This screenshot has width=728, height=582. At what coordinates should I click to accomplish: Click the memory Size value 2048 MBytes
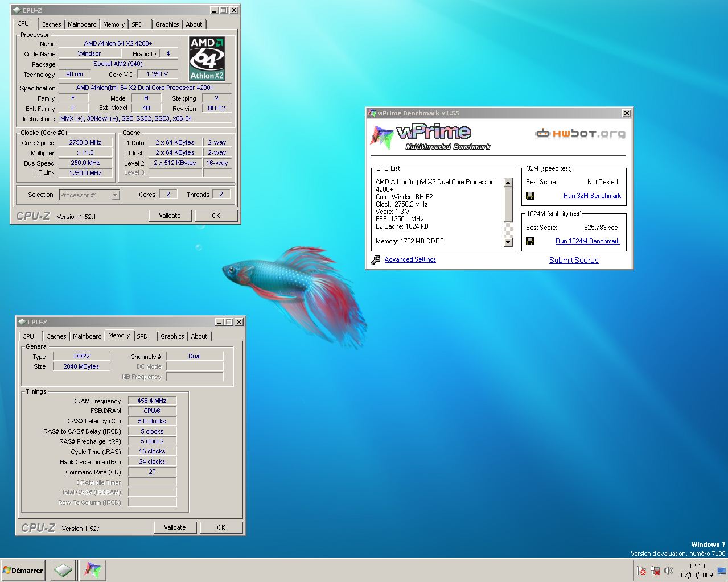[81, 366]
